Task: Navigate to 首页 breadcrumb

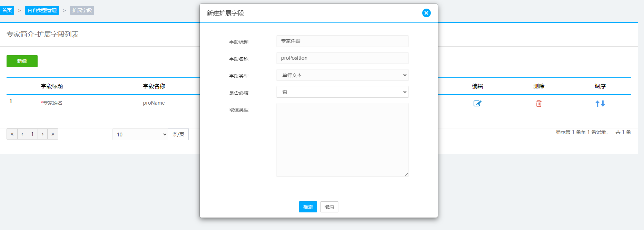Action: [x=7, y=10]
